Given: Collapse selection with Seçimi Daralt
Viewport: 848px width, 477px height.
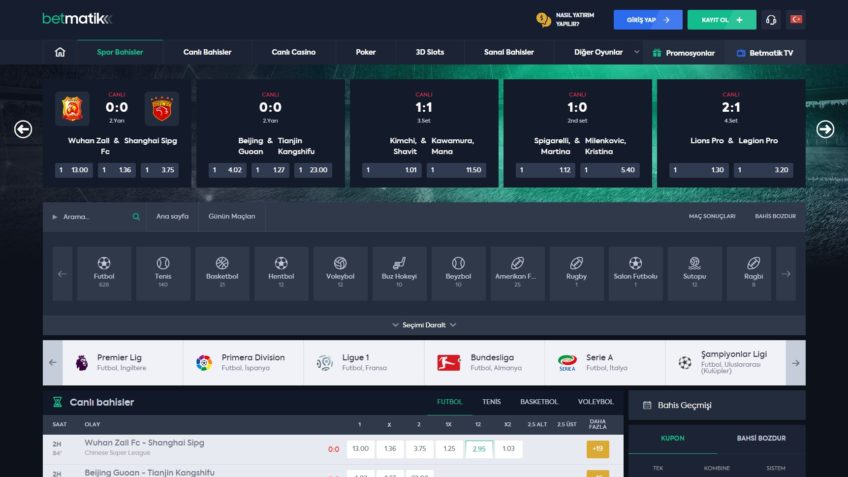Looking at the screenshot, I should 424,325.
